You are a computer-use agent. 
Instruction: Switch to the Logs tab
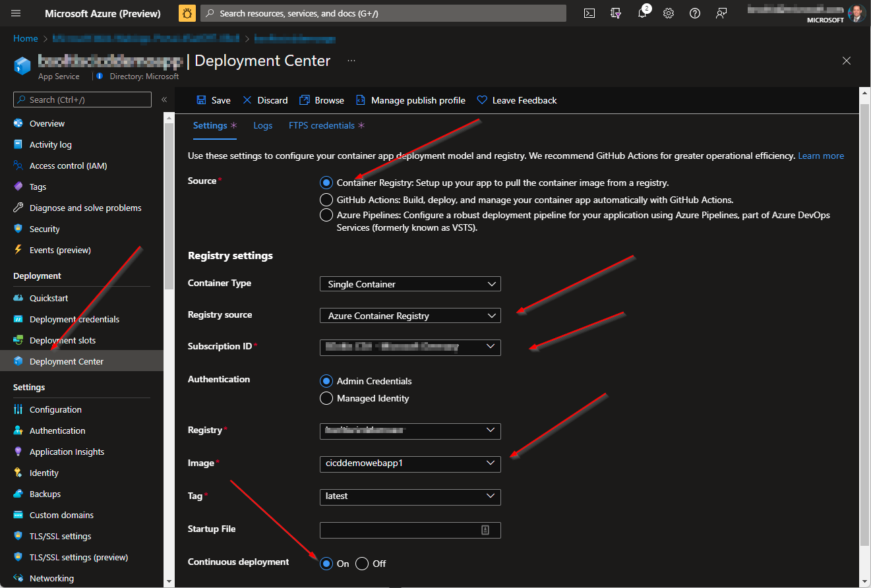[x=262, y=125]
